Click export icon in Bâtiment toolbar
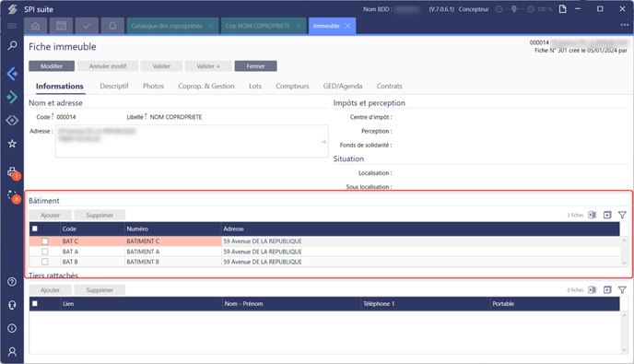Image resolution: width=634 pixels, height=364 pixels. tap(593, 215)
